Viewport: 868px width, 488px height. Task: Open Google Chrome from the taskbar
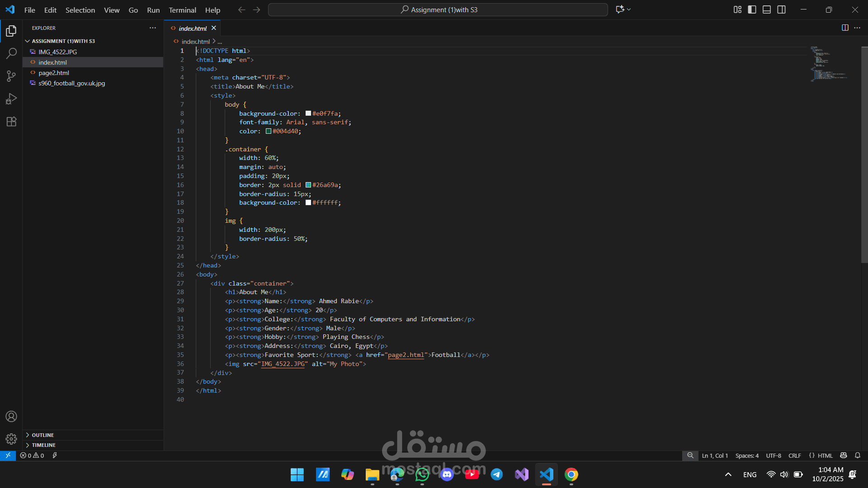pos(571,474)
